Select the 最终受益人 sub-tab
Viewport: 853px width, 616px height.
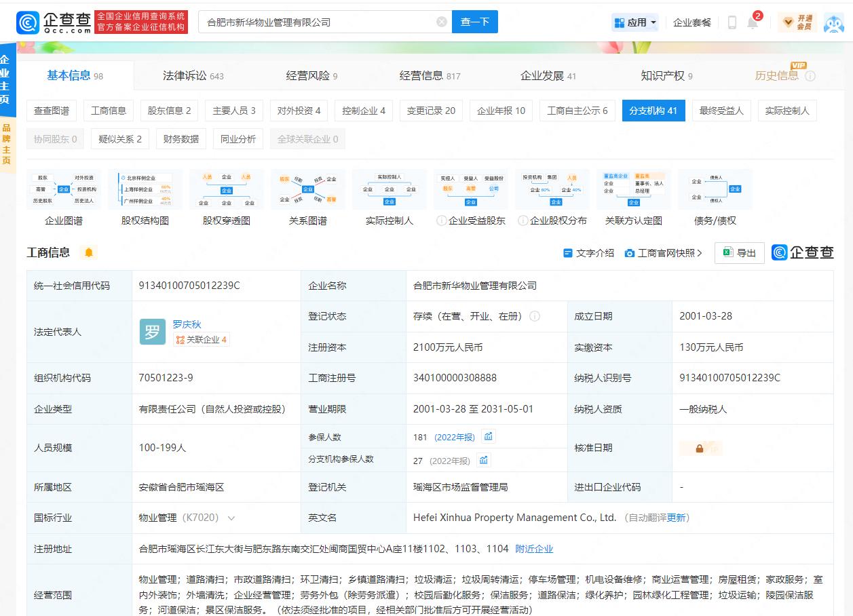pos(721,111)
